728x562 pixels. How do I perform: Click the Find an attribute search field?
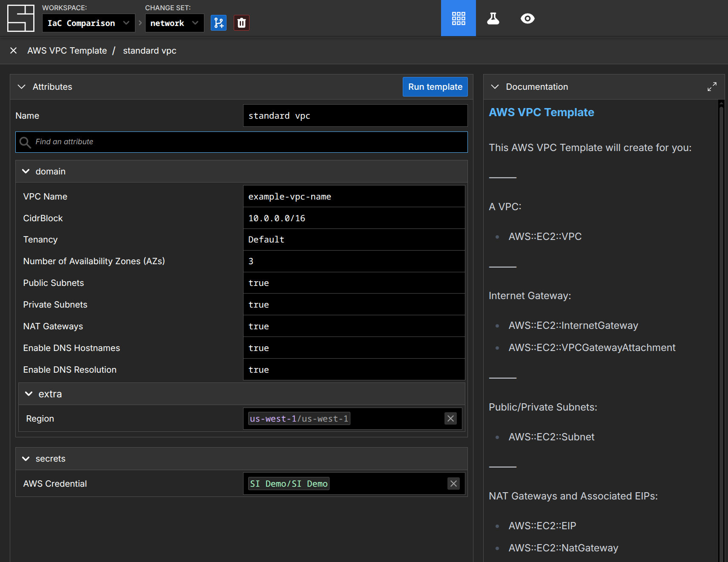(x=247, y=142)
